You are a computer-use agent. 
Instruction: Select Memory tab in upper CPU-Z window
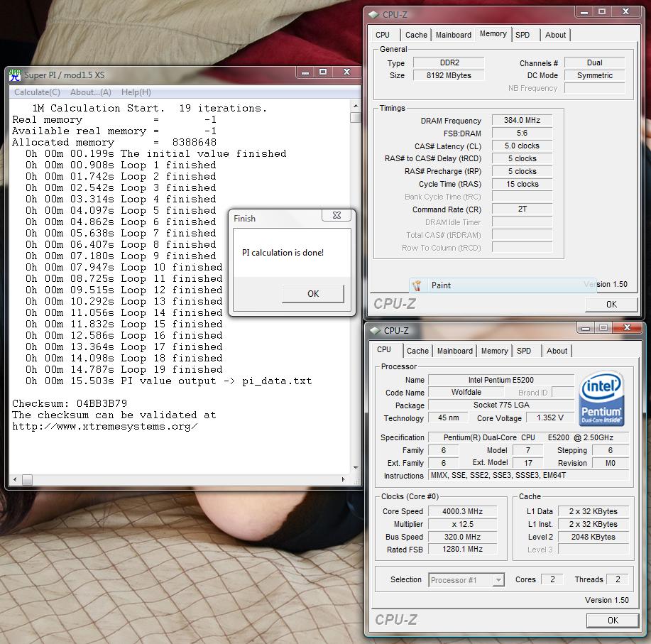493,33
